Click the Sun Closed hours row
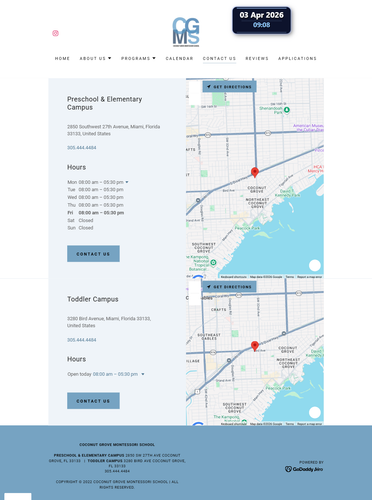The height and width of the screenshot is (500, 372). tap(80, 228)
